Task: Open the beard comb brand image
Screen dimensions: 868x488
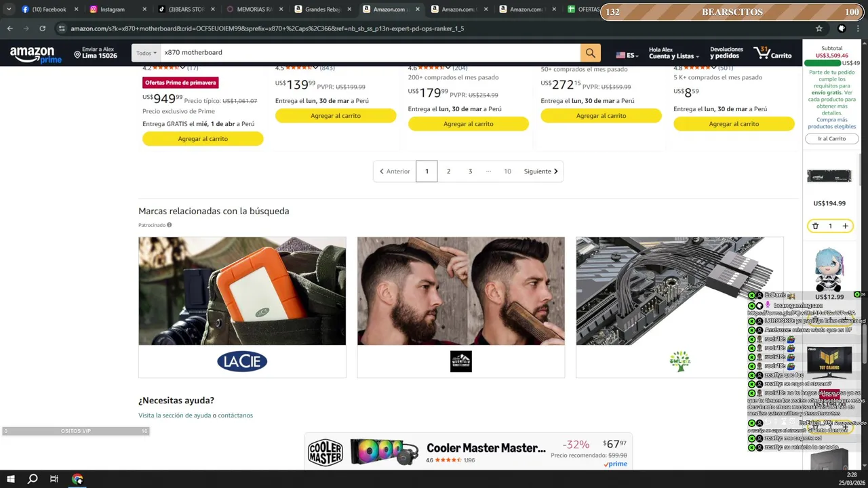Action: click(x=460, y=291)
